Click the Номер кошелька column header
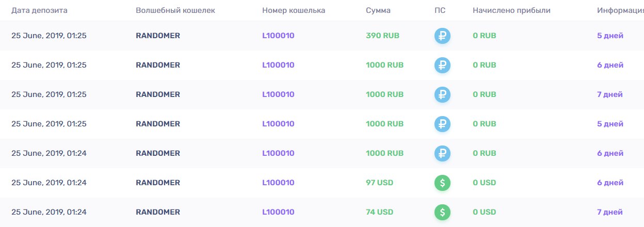644x227 pixels. click(x=294, y=10)
